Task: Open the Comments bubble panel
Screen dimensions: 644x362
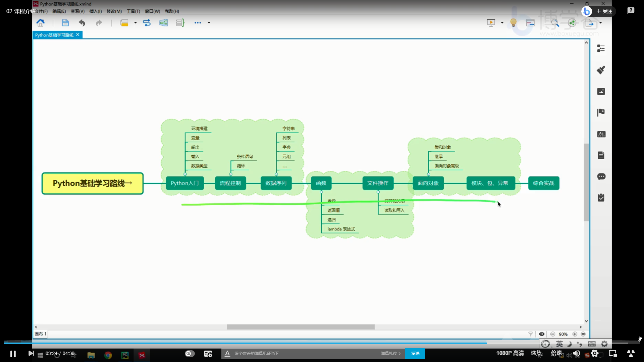Action: tap(601, 176)
